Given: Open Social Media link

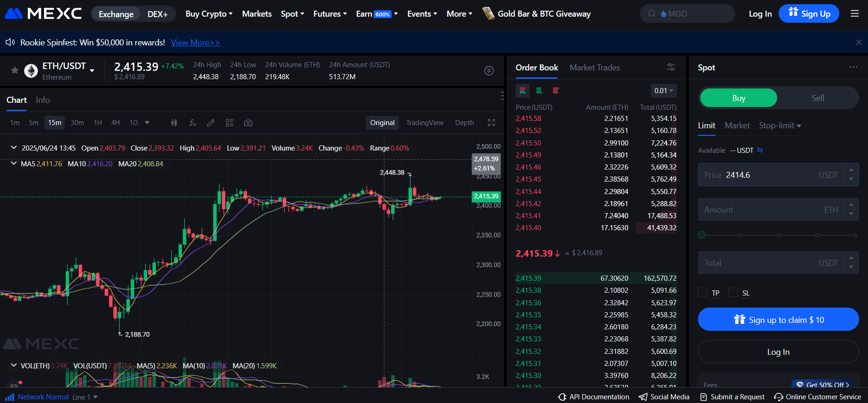Looking at the screenshot, I should point(664,397).
